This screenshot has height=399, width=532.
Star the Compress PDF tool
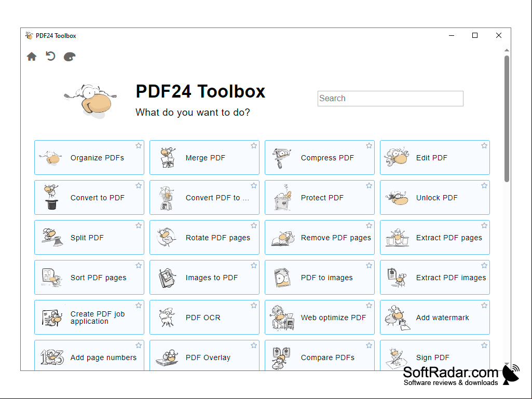(x=369, y=146)
